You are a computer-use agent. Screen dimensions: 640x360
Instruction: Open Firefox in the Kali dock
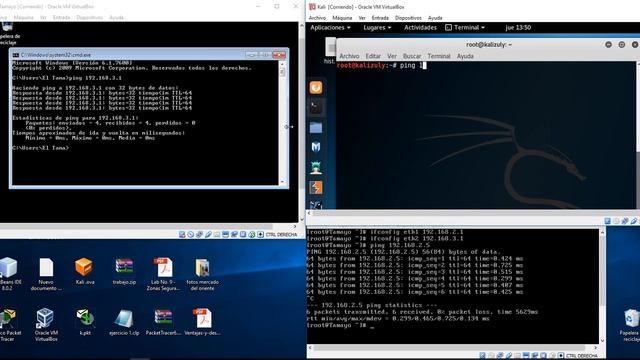316,88
